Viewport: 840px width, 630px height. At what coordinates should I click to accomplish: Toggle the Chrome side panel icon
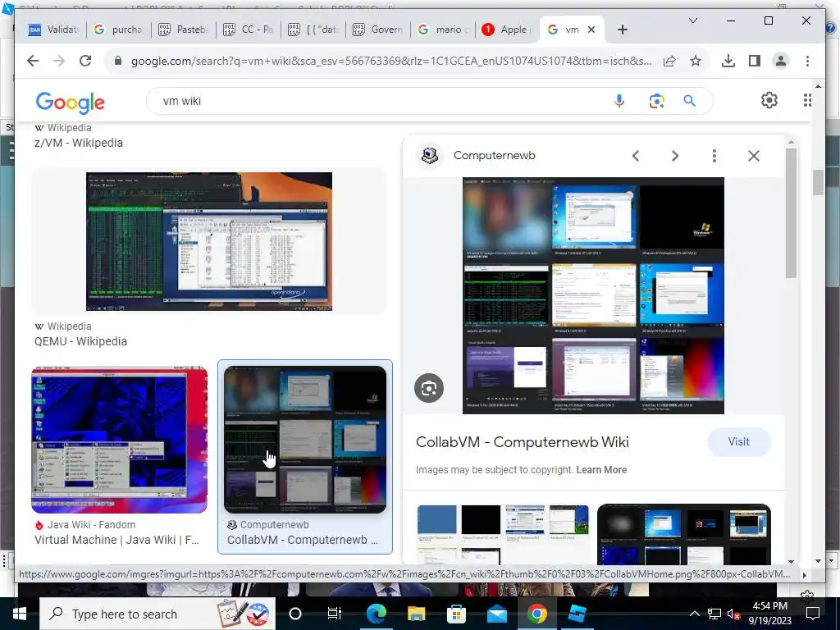(x=755, y=61)
